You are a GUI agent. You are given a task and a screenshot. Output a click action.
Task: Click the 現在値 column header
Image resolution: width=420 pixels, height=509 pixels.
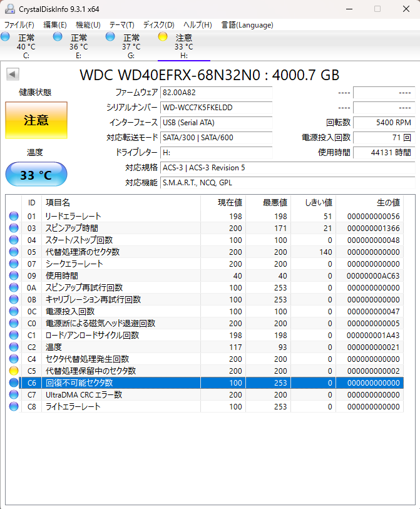pyautogui.click(x=223, y=203)
